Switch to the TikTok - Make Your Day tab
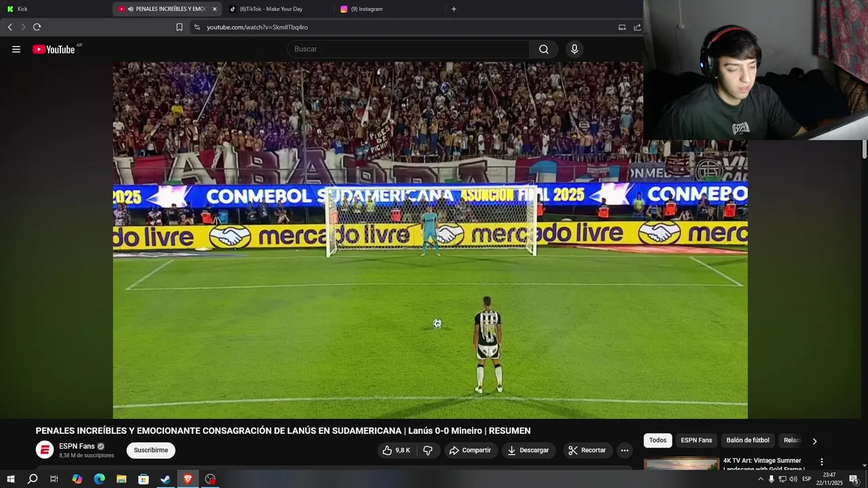 (x=277, y=9)
